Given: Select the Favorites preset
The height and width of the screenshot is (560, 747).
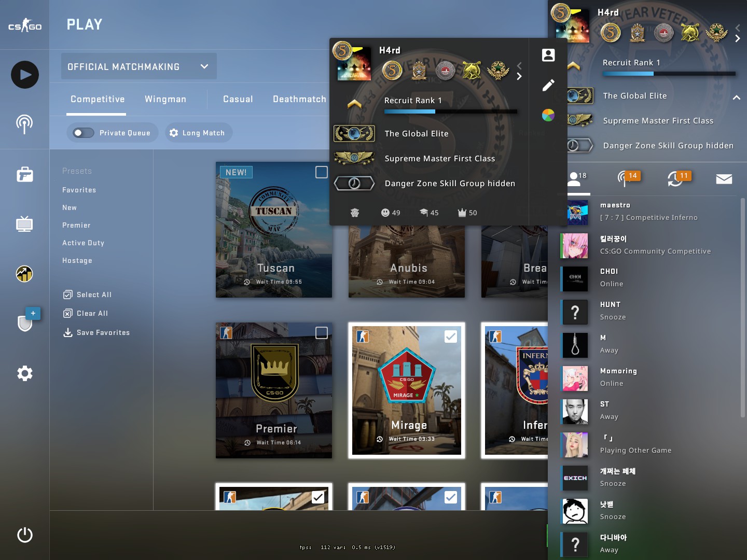Looking at the screenshot, I should [x=79, y=190].
